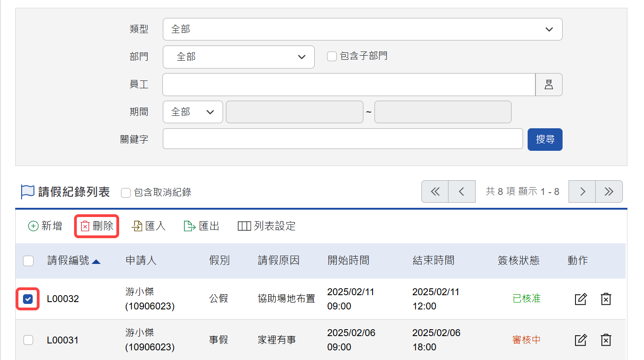Go to the previous page of results

[462, 192]
